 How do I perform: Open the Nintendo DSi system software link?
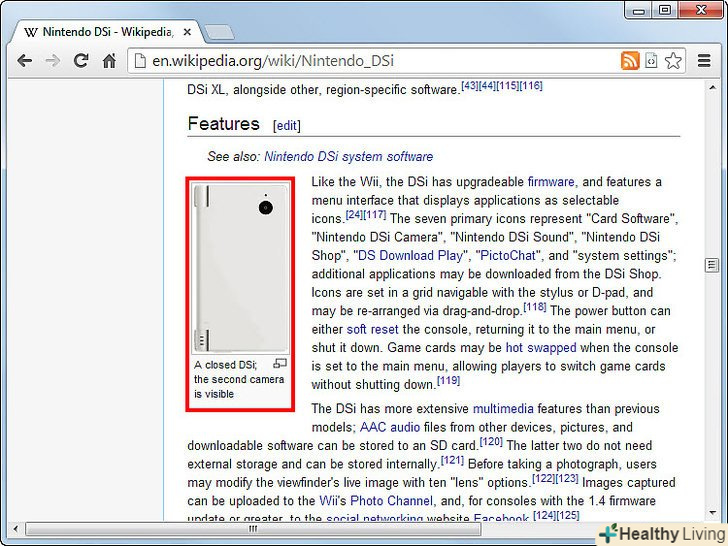click(x=348, y=156)
